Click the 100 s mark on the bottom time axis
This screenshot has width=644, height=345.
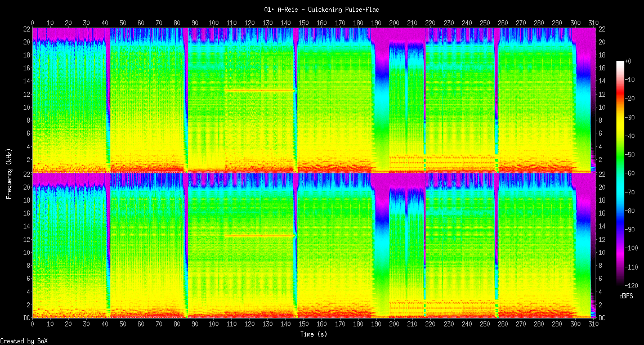(213, 324)
